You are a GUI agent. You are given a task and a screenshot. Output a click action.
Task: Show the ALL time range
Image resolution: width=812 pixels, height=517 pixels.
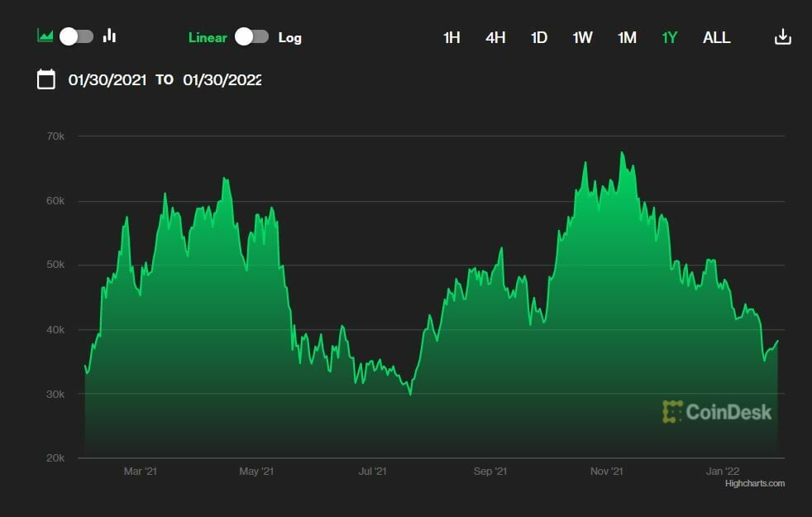pyautogui.click(x=717, y=37)
